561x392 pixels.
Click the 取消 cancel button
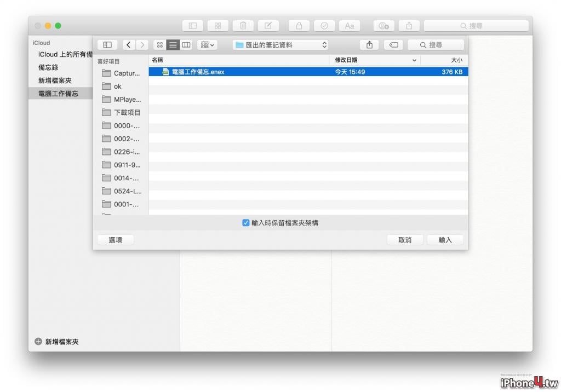coord(405,240)
